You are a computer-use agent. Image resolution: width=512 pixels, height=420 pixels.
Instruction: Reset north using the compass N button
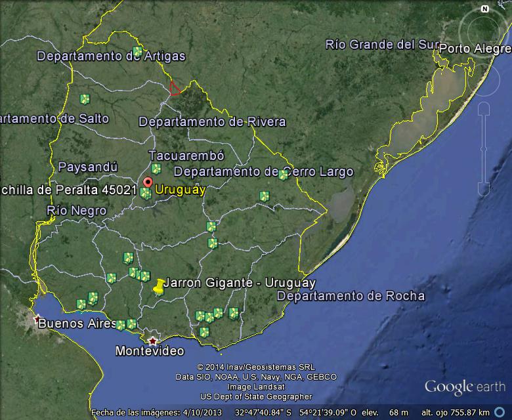point(484,9)
